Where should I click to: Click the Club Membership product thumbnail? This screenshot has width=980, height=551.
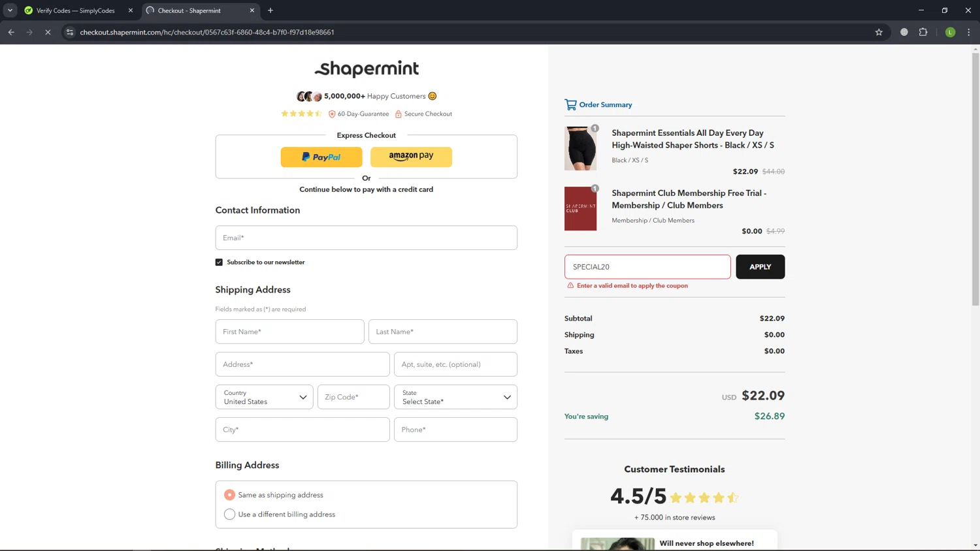580,209
